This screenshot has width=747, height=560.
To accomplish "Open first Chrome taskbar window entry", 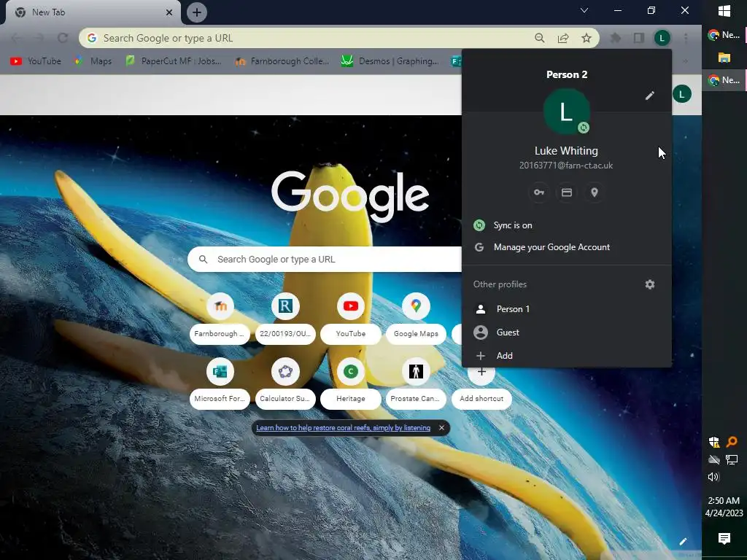I will [724, 35].
